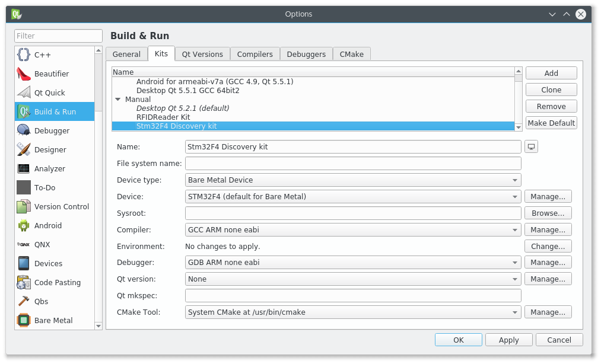This screenshot has width=601, height=364.
Task: Open the Device type dropdown
Action: click(353, 180)
